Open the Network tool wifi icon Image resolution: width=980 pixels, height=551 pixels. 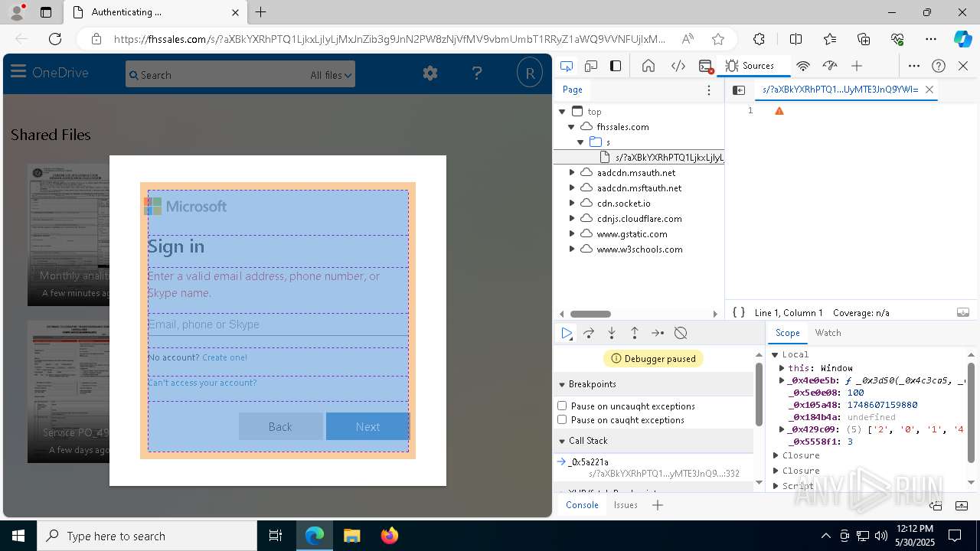tap(803, 66)
